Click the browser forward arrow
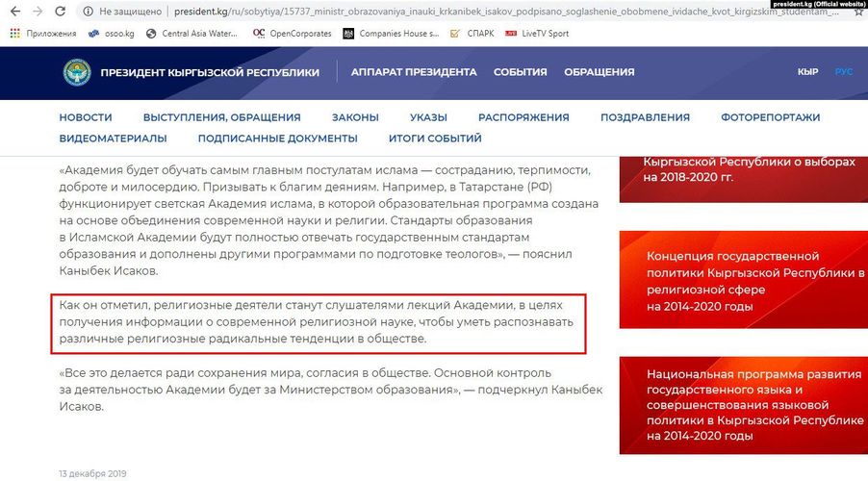868x481 pixels. tap(36, 12)
